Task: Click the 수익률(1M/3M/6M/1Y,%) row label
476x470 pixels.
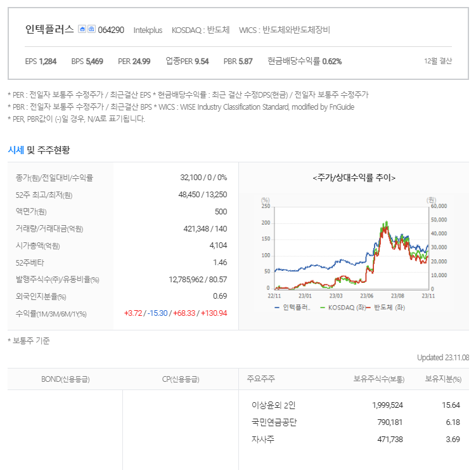Action: pos(51,314)
